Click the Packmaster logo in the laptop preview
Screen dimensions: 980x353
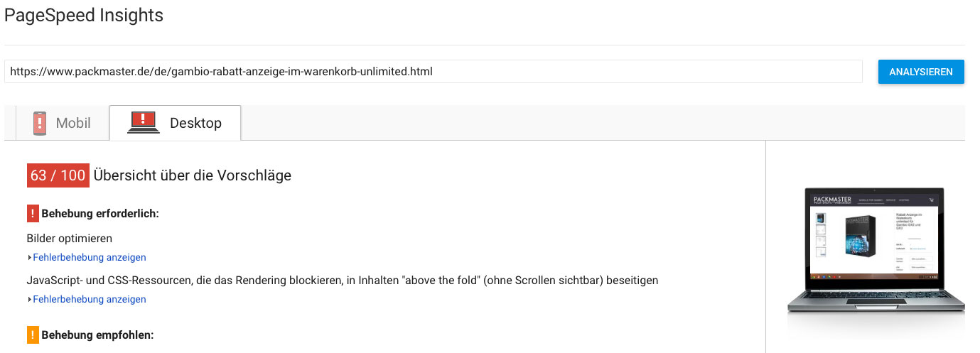(831, 200)
